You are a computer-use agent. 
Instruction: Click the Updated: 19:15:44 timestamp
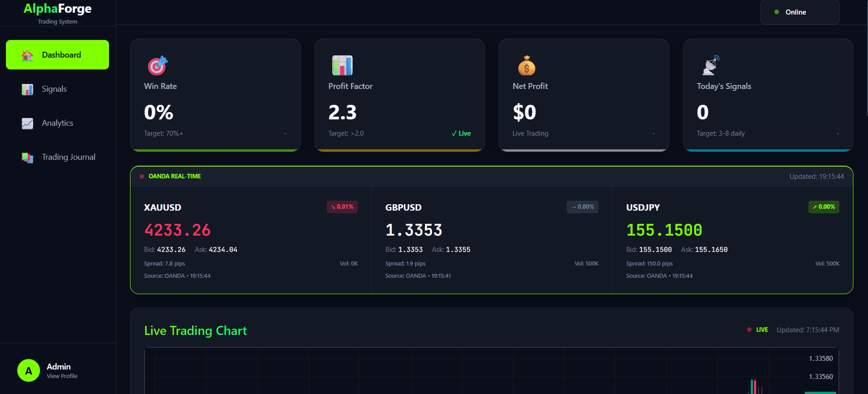[x=817, y=177]
